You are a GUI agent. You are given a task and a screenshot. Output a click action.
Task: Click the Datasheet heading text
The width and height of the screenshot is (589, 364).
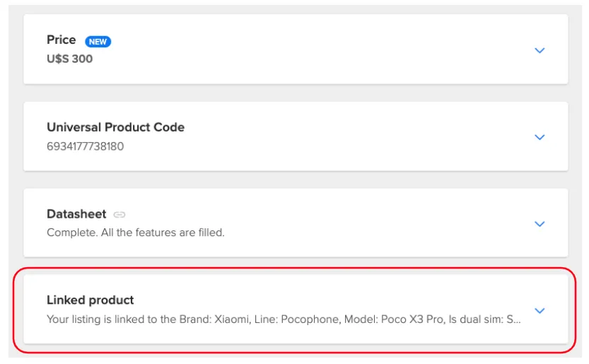click(76, 214)
